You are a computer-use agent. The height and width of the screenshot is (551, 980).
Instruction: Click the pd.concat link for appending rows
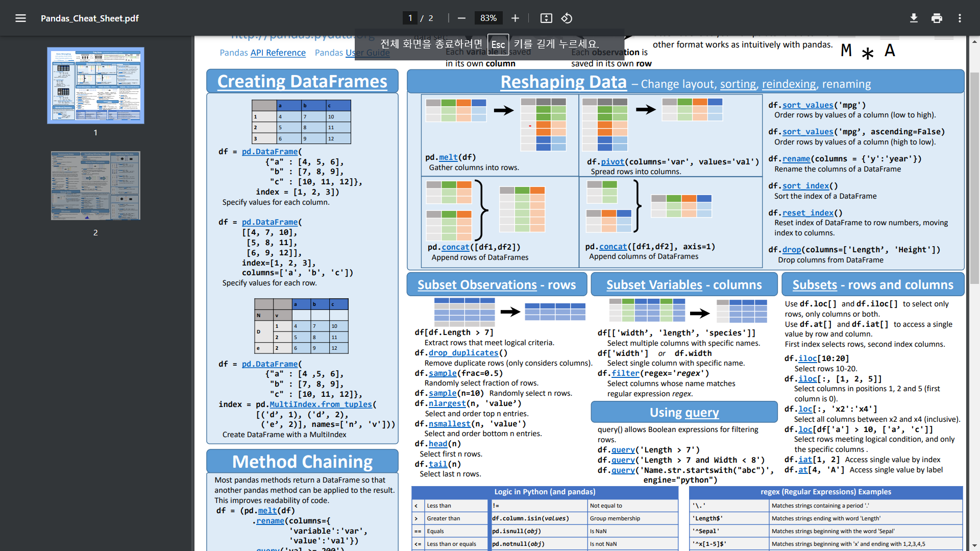pos(455,247)
